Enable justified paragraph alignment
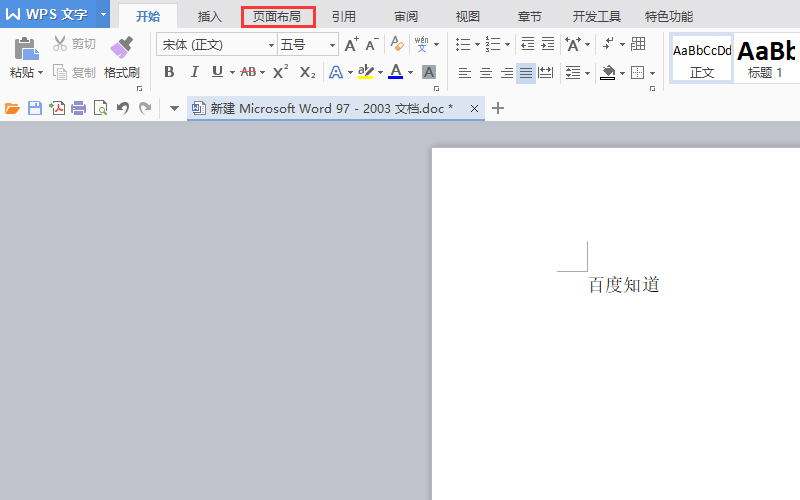 tap(526, 73)
